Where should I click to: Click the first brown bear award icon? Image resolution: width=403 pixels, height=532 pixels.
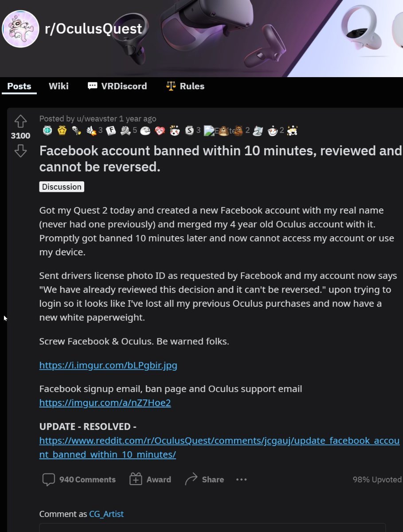223,130
